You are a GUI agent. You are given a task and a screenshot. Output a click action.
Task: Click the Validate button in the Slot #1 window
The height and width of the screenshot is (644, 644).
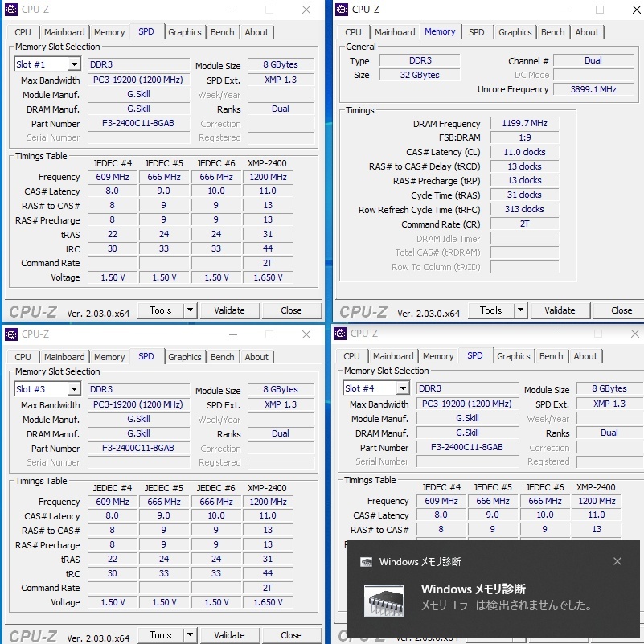pyautogui.click(x=231, y=310)
